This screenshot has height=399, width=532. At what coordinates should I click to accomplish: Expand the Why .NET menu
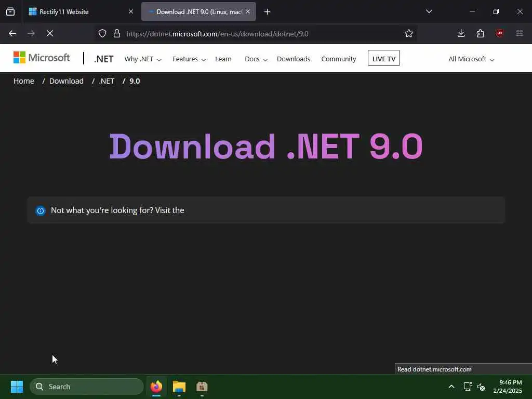142,59
